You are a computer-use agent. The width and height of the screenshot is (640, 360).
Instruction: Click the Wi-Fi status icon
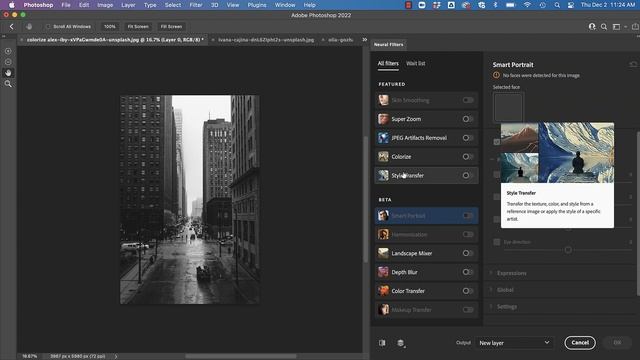coord(527,5)
